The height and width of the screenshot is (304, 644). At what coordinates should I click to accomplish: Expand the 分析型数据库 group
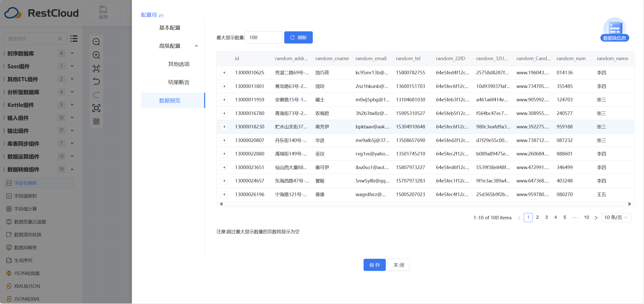(72, 92)
